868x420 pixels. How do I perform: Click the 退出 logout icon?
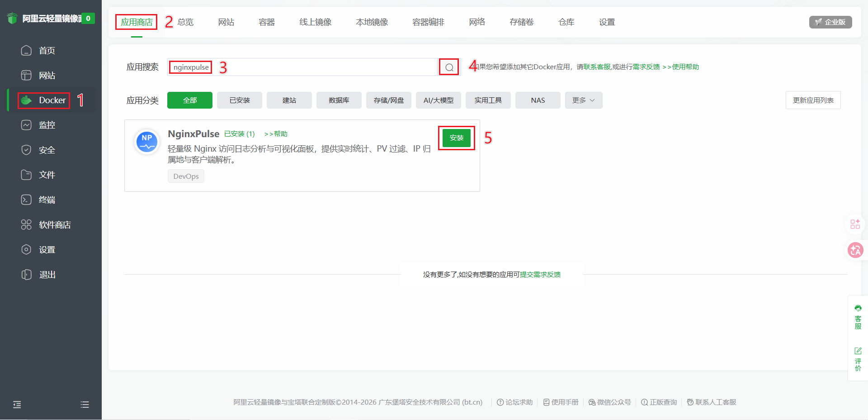tap(26, 274)
